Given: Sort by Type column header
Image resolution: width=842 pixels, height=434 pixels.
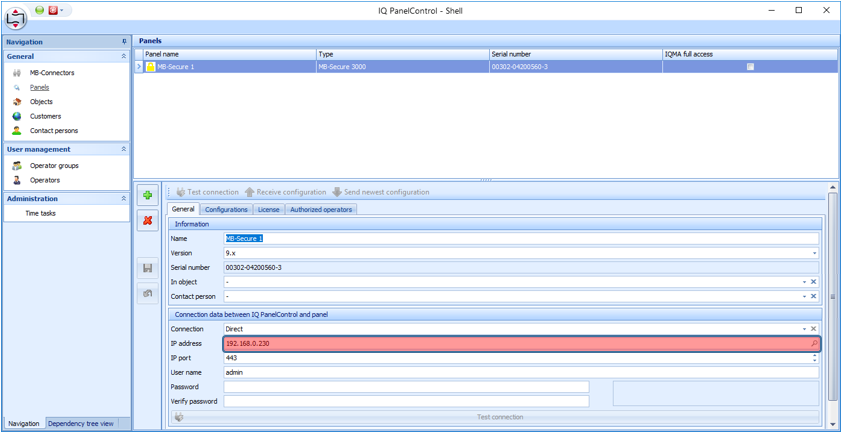Looking at the screenshot, I should point(403,54).
